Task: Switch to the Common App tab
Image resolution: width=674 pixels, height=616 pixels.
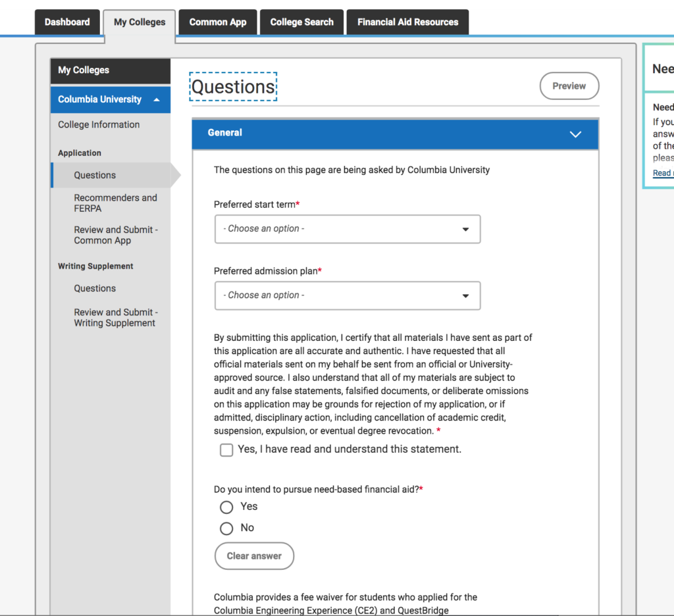Action: (x=218, y=22)
